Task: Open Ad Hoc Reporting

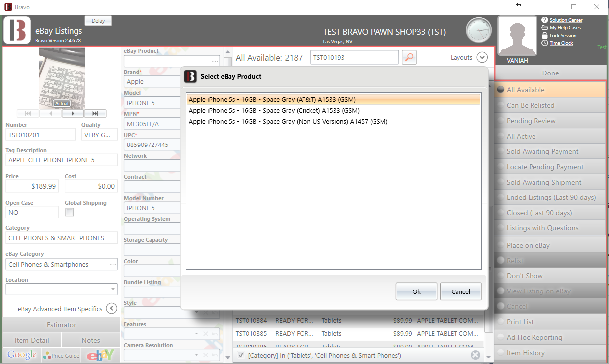Action: pyautogui.click(x=550, y=337)
